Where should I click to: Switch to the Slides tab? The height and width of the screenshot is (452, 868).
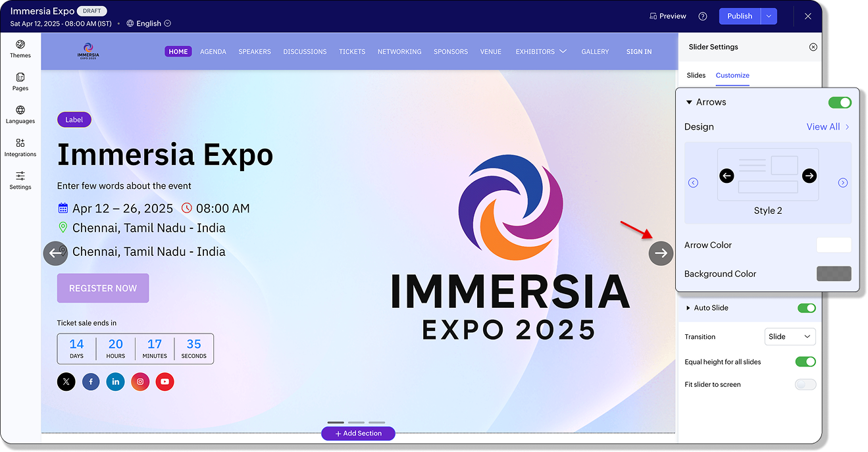pyautogui.click(x=696, y=76)
